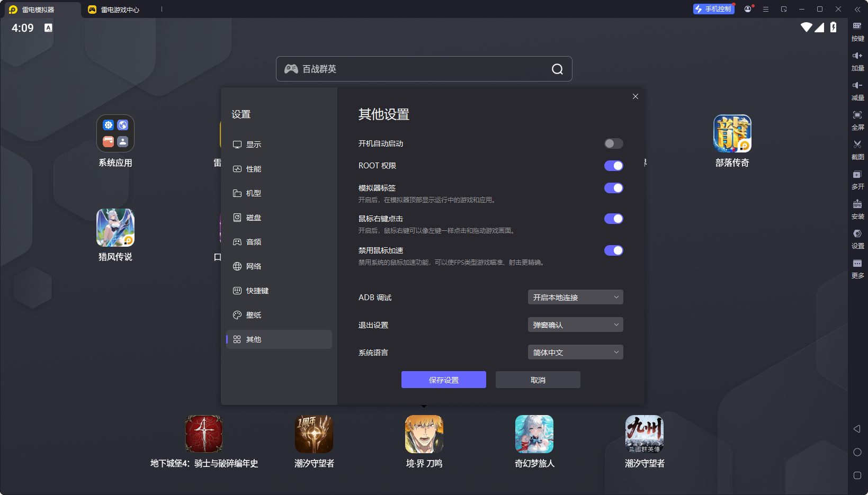Take a screenshot with the 截图 tool
Viewport: 868px width, 495px height.
[858, 150]
